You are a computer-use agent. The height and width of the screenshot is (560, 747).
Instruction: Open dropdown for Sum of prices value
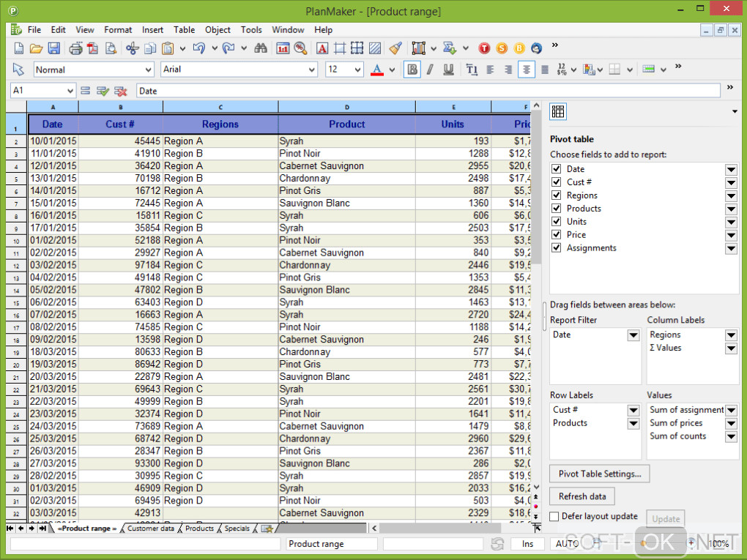coord(731,423)
